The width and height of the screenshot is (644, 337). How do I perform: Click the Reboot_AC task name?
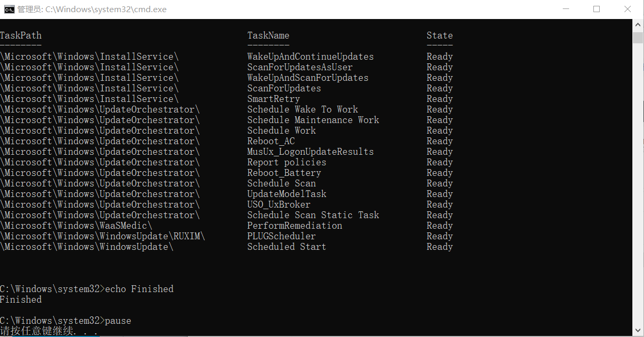(271, 141)
